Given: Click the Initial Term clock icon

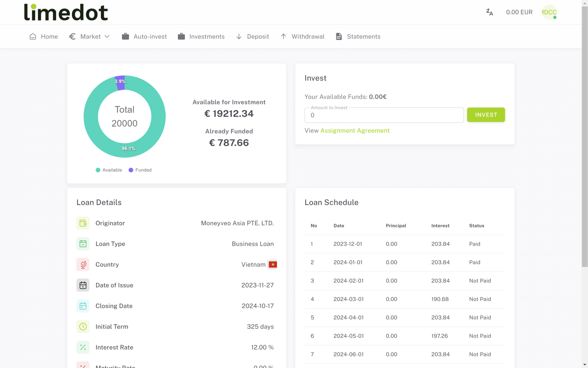Looking at the screenshot, I should tap(83, 327).
